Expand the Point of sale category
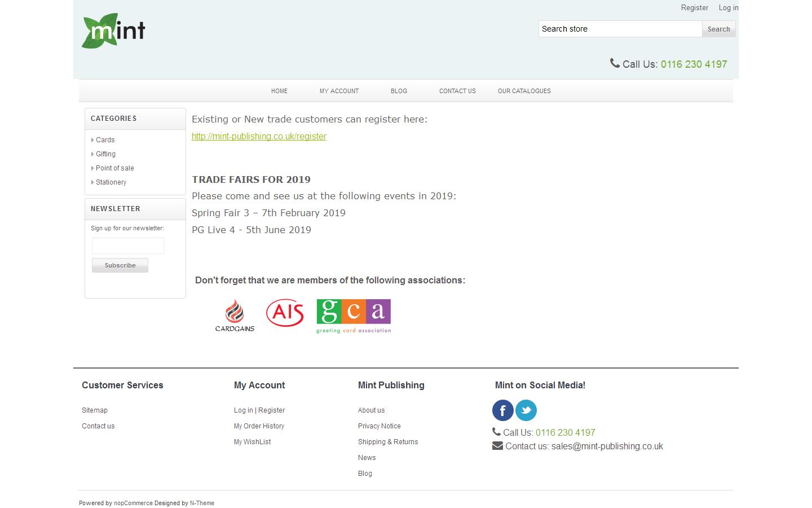The height and width of the screenshot is (508, 812). tap(114, 168)
